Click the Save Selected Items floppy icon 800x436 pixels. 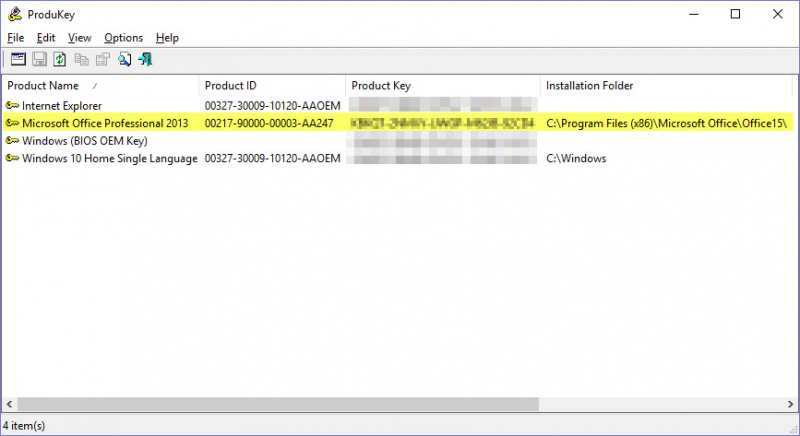pos(39,59)
